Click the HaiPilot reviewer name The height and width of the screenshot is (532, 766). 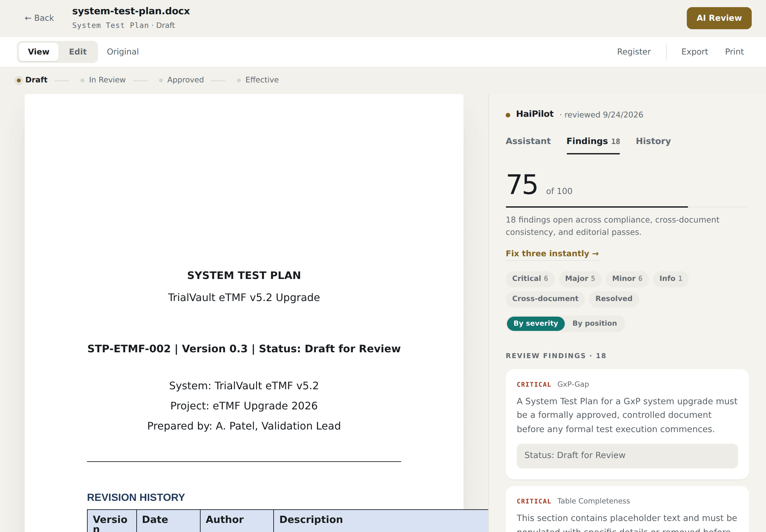(x=535, y=114)
